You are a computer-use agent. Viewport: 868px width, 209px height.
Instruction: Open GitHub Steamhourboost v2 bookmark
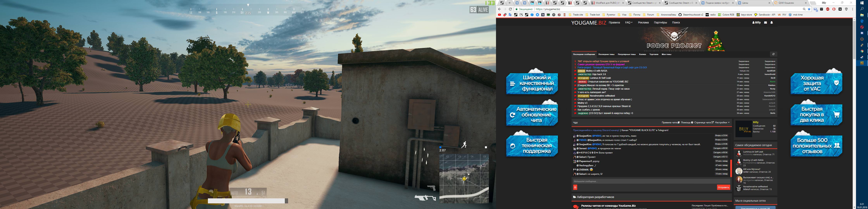[691, 15]
